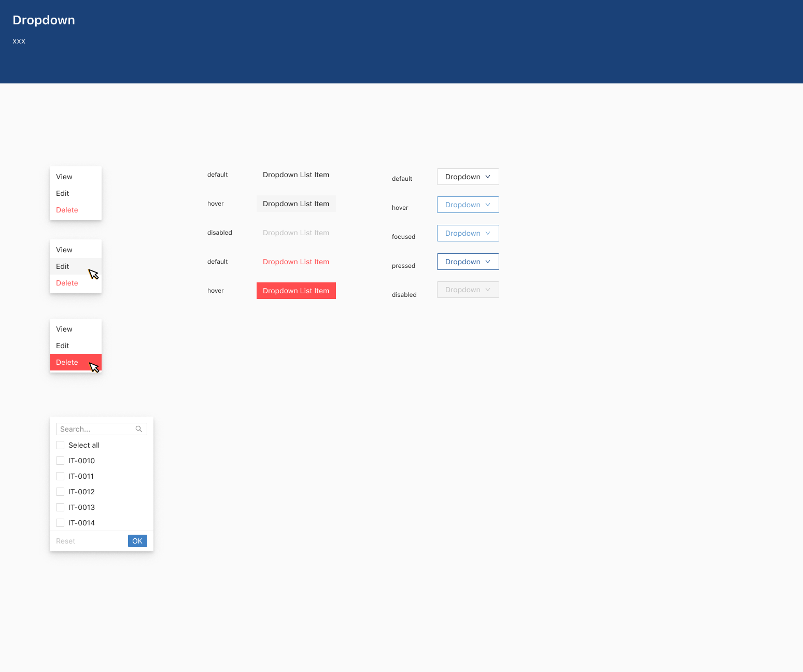Toggle the Select all checkbox
The height and width of the screenshot is (672, 803).
pyautogui.click(x=60, y=445)
